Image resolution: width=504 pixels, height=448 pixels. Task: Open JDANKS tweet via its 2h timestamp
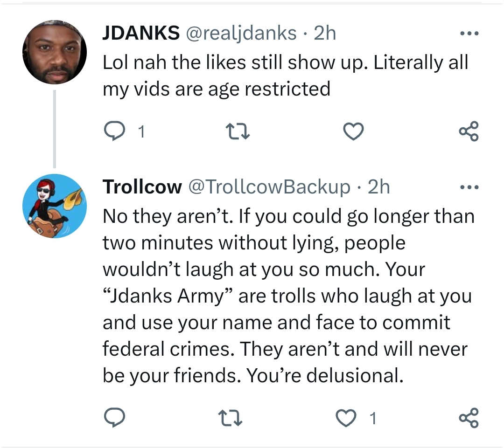click(325, 34)
